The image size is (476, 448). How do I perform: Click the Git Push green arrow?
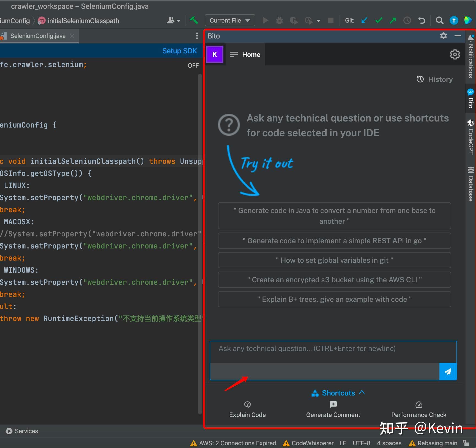393,20
